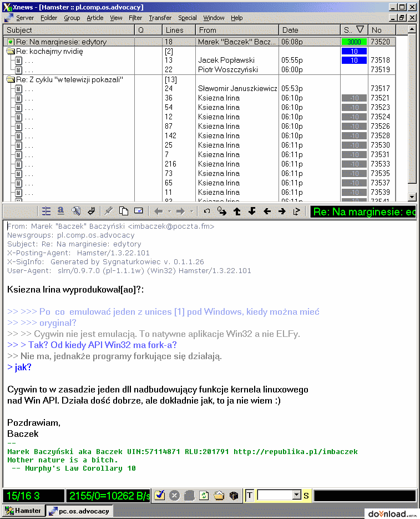420x519 pixels.
Task: Open the back arrow history dropdown
Action: (169, 211)
